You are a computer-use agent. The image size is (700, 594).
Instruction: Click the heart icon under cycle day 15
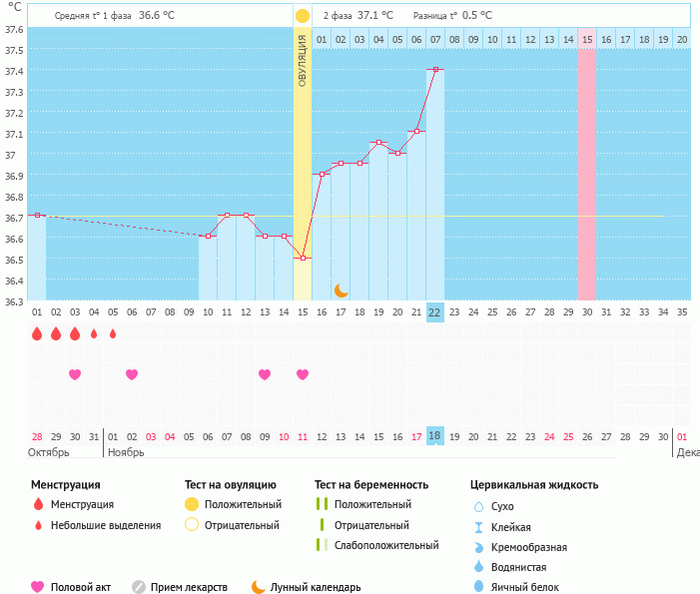pos(303,374)
